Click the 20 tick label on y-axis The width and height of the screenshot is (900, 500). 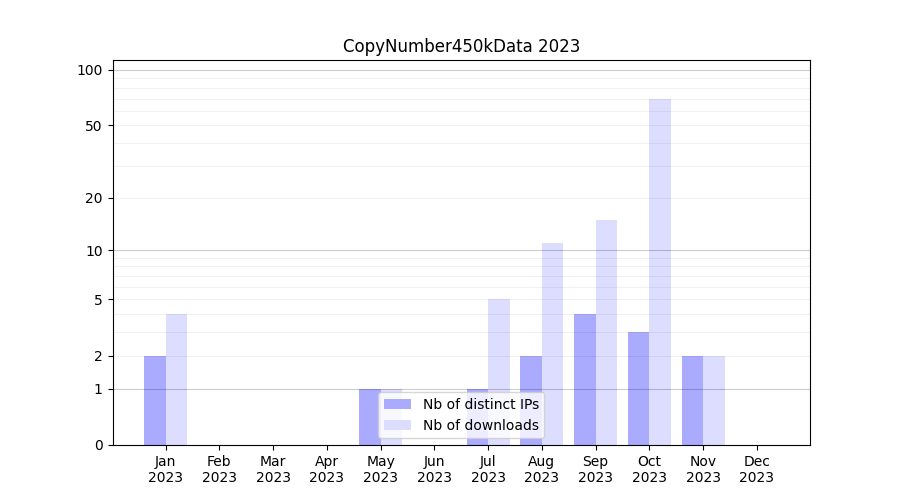[94, 198]
